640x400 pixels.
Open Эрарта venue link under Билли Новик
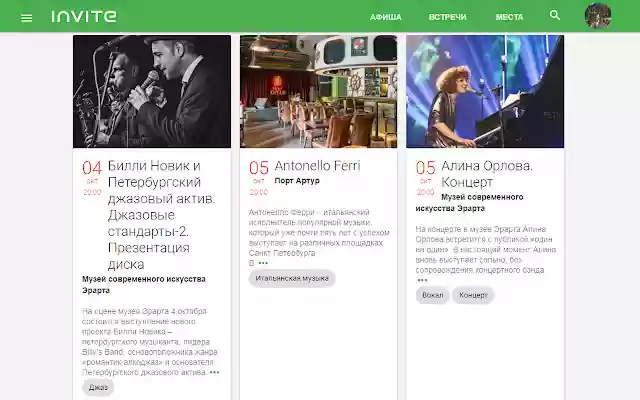click(144, 284)
